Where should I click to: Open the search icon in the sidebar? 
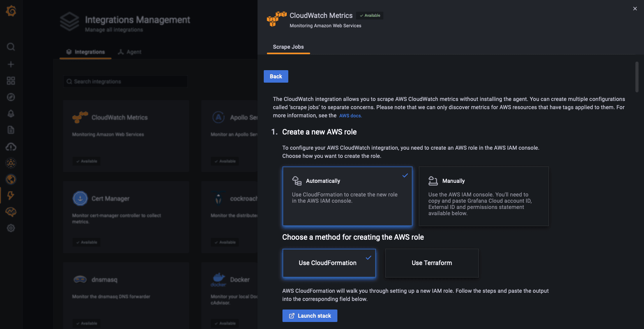[11, 47]
